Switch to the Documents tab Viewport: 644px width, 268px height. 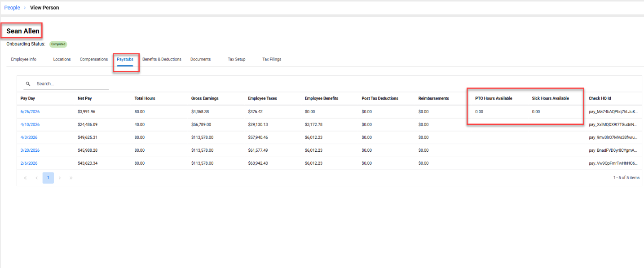(x=200, y=59)
